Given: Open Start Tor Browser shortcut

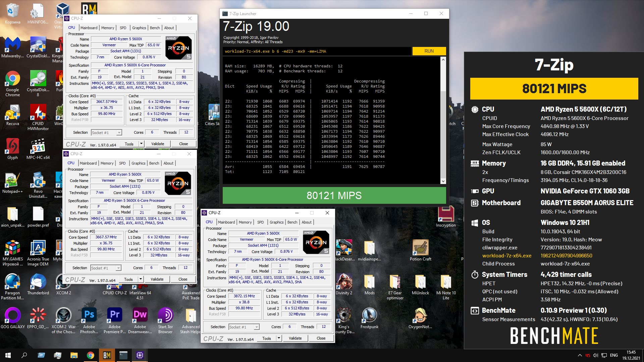Looking at the screenshot, I should click(165, 320).
